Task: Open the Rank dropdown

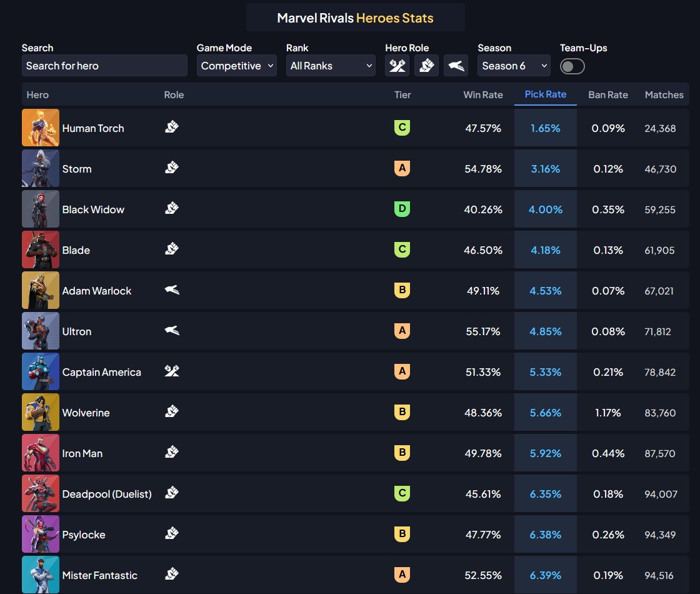Action: pyautogui.click(x=331, y=66)
